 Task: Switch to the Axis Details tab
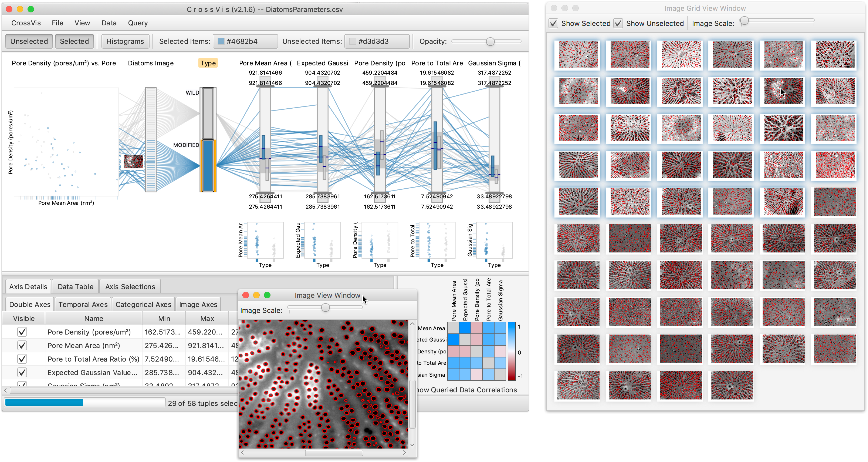click(28, 287)
